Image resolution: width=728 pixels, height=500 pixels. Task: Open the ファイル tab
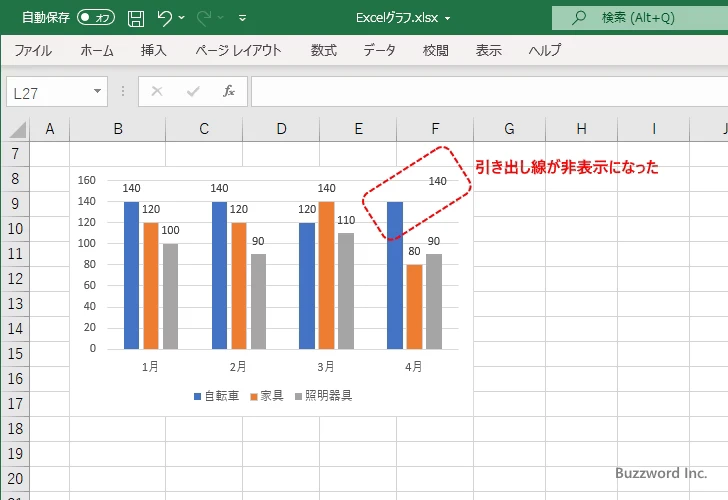click(x=33, y=50)
